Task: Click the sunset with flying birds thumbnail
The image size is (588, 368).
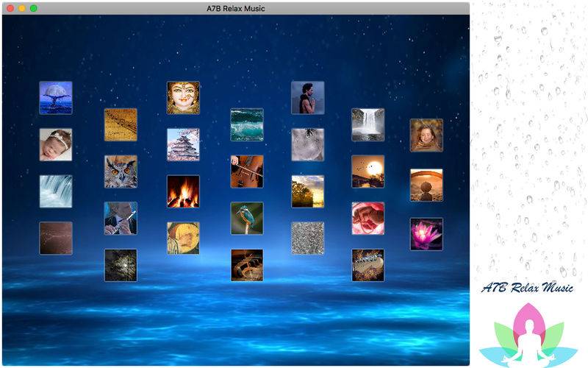Action: (368, 171)
